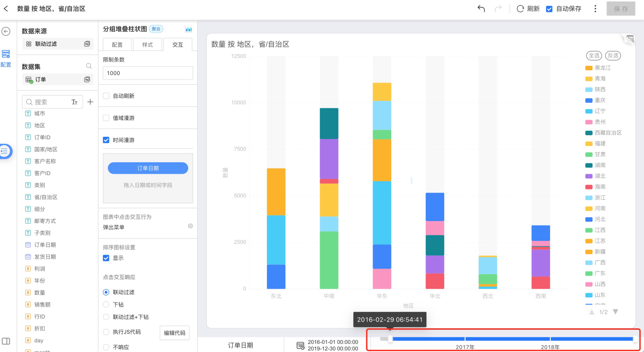Add new field with plus icon
The width and height of the screenshot is (644, 352).
coord(90,102)
